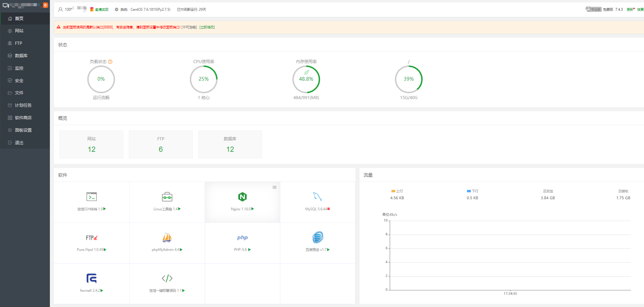Open 面板设置 panel settings
Image resolution: width=644 pixels, height=307 pixels.
tap(25, 130)
